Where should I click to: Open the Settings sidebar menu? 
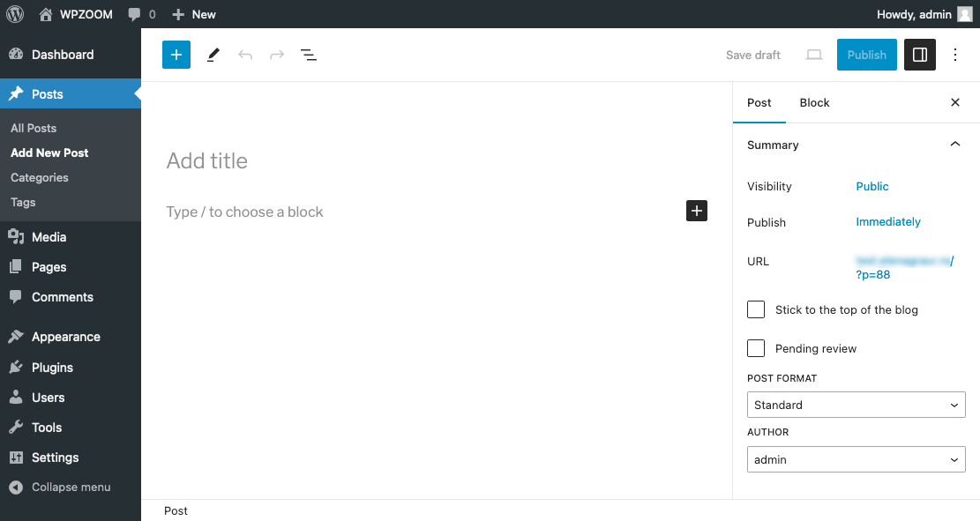(71, 458)
